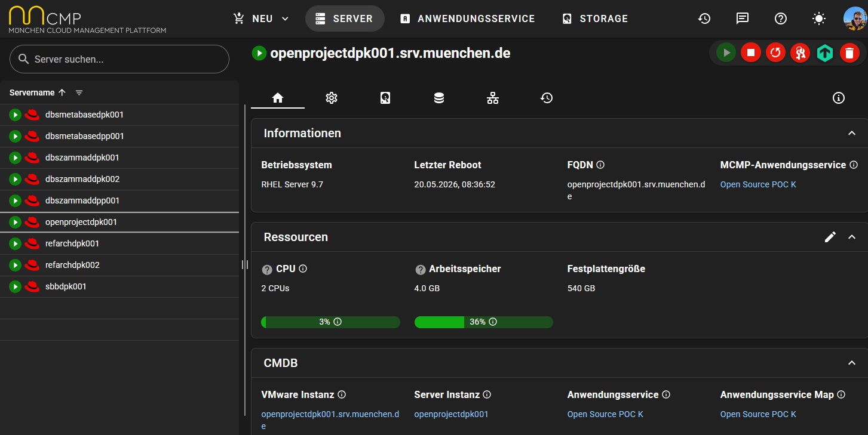Open Open Source POC K under Anwendungsservice
The height and width of the screenshot is (435, 868).
tap(605, 414)
